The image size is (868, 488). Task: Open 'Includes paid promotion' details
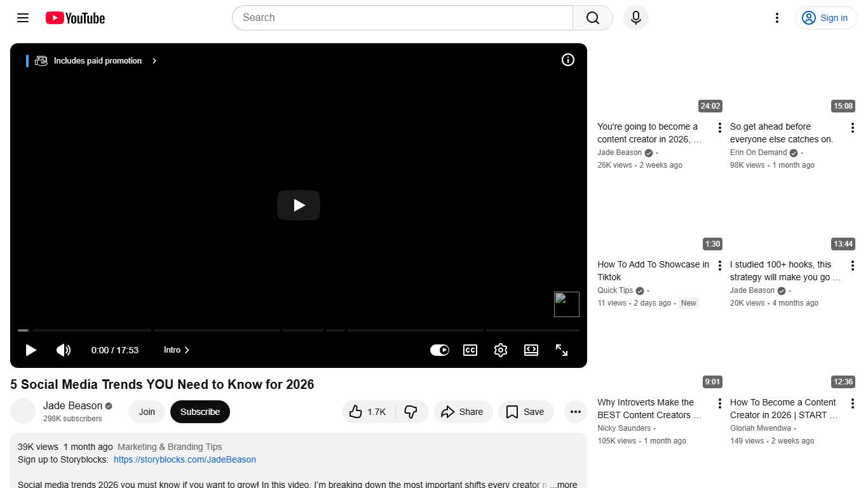[97, 60]
